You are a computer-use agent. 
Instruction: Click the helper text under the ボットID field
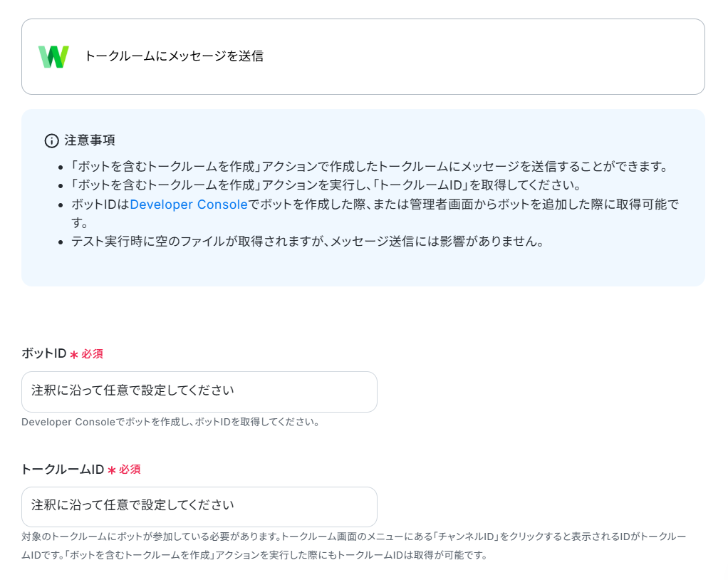170,422
